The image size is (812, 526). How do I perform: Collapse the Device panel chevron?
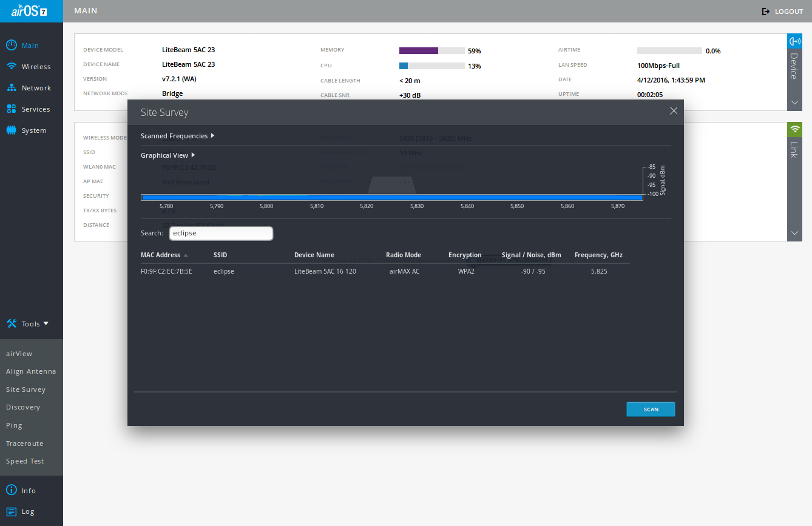tap(794, 103)
